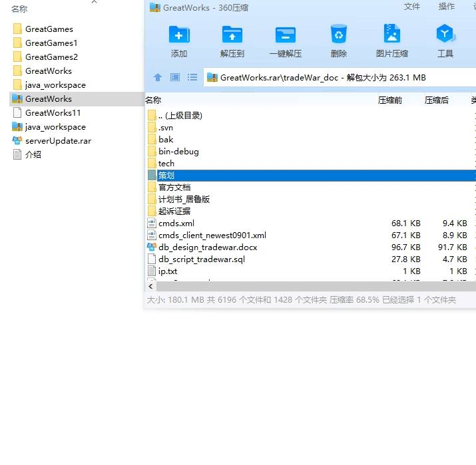The width and height of the screenshot is (476, 465).
Task: Click the horizontal scrollbar track
Action: pyautogui.click(x=316, y=286)
